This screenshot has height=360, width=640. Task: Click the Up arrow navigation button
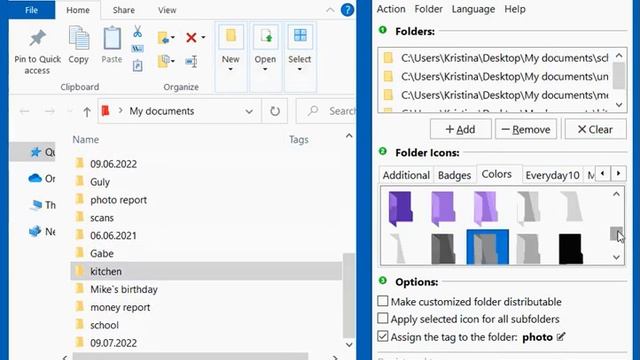(x=87, y=111)
